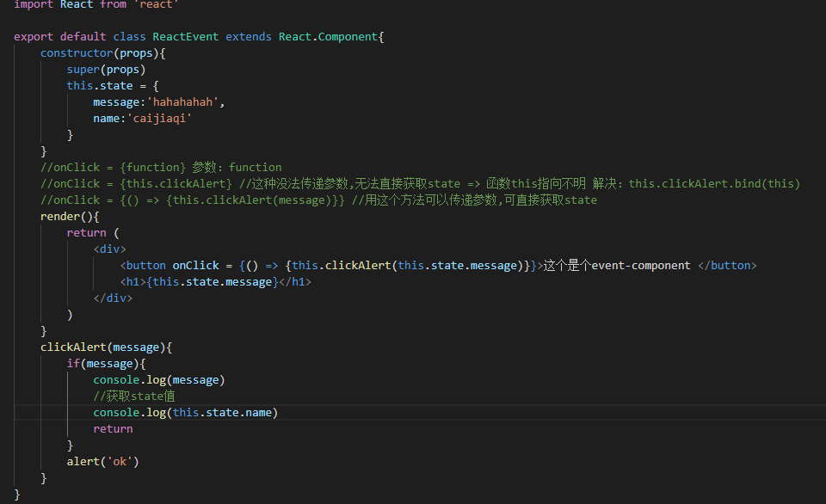
Task: Click the super(props) call
Action: 106,70
